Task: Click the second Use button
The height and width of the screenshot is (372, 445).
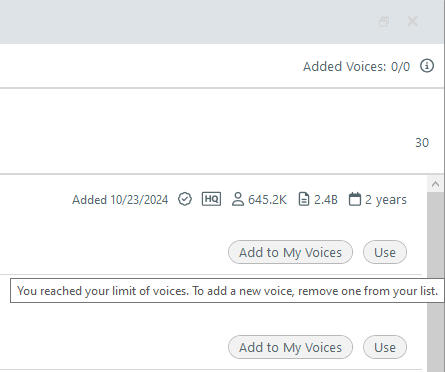Action: [385, 347]
